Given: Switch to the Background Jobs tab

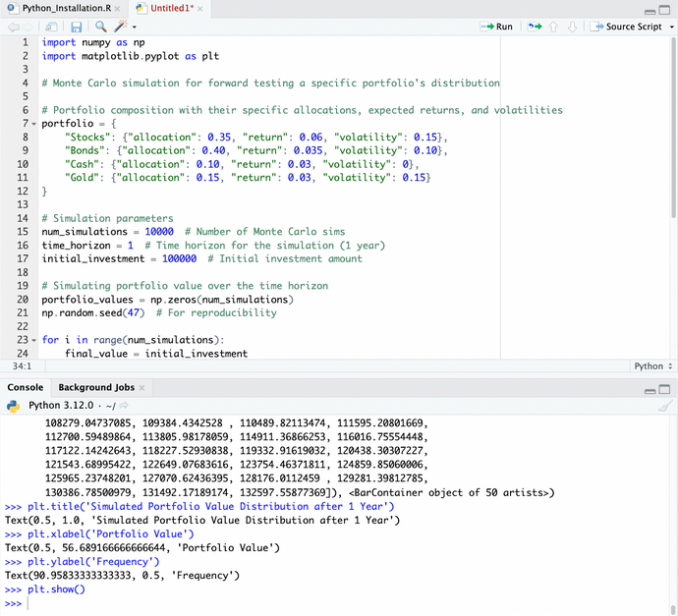Looking at the screenshot, I should tap(95, 388).
